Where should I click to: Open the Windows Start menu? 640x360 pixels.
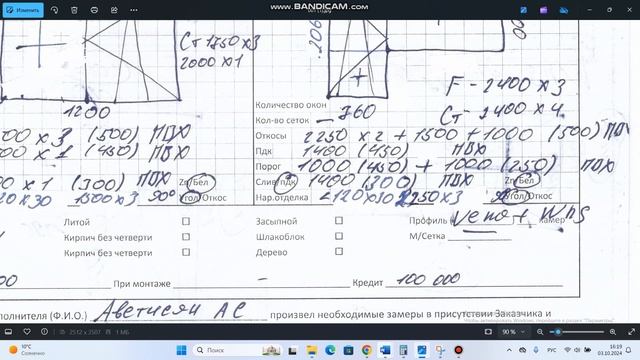point(181,350)
